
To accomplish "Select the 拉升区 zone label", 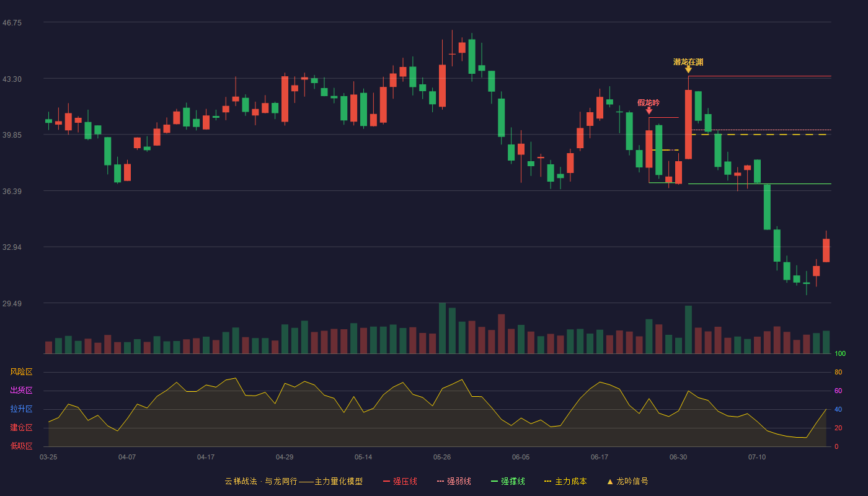I will 22,409.
